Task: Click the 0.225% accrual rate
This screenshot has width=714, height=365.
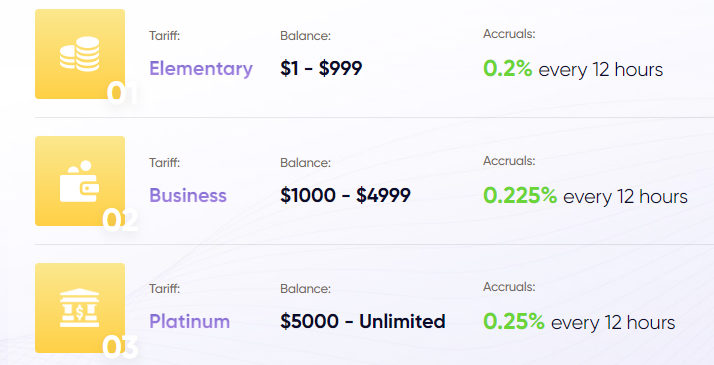Action: coord(520,196)
